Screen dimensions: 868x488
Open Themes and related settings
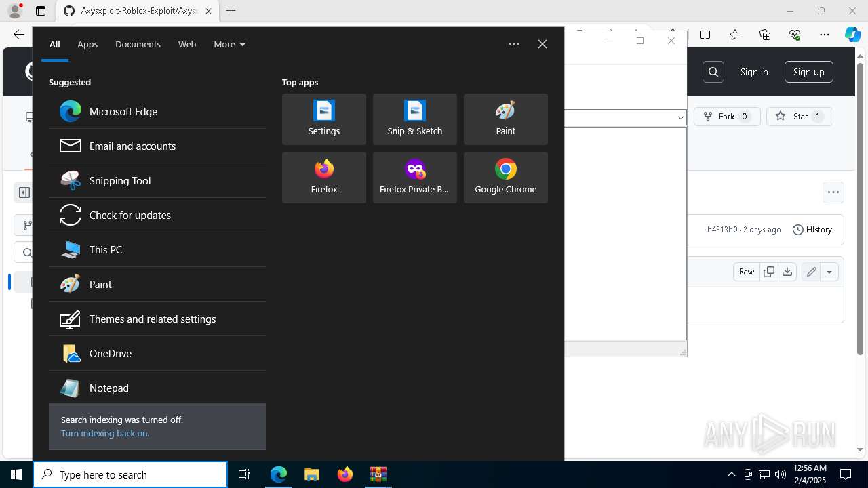point(157,319)
